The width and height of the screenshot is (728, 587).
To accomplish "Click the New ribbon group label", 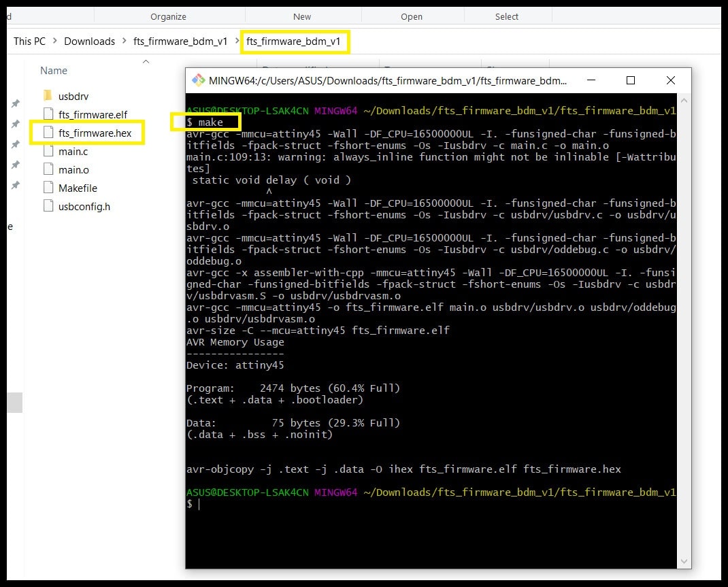I will click(302, 17).
